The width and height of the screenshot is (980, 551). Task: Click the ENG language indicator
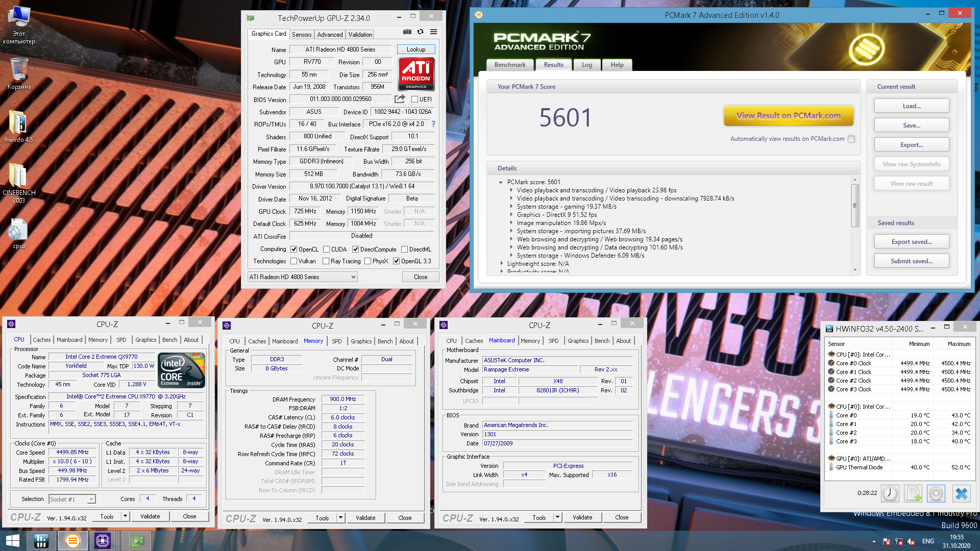pos(928,541)
